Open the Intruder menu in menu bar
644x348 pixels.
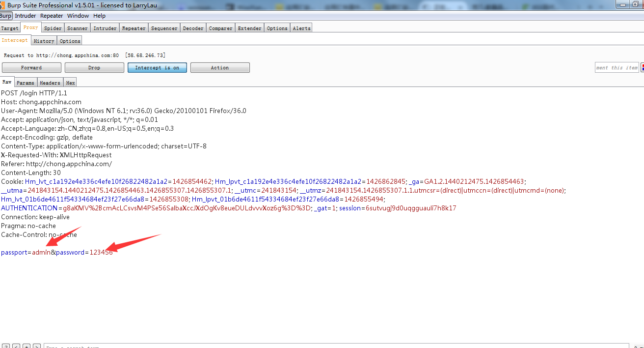pos(25,16)
